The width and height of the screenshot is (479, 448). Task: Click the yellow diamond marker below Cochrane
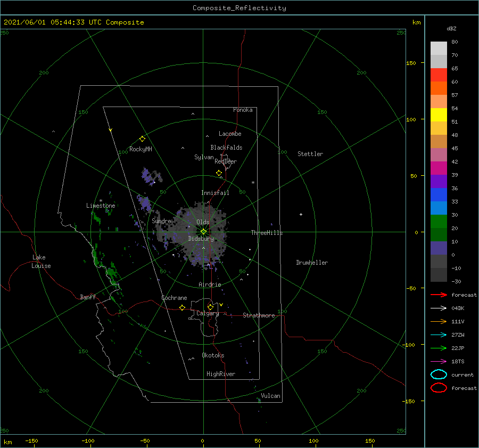(x=182, y=307)
